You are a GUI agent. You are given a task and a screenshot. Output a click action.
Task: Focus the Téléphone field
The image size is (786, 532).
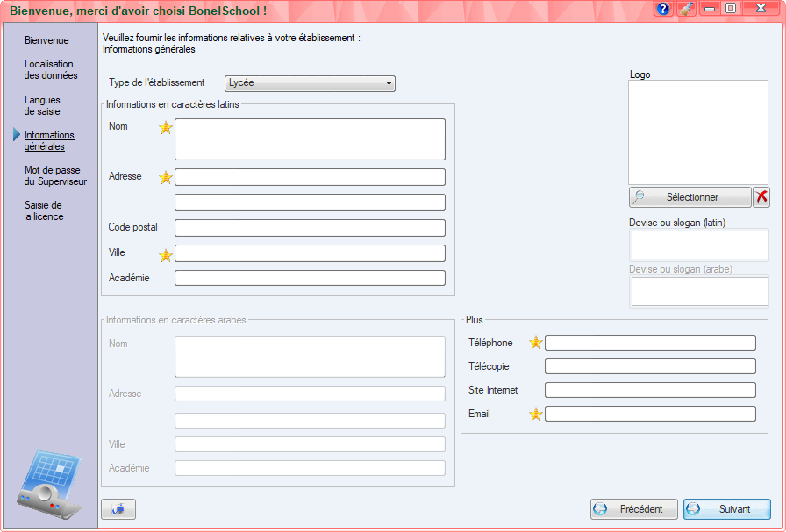pos(650,343)
